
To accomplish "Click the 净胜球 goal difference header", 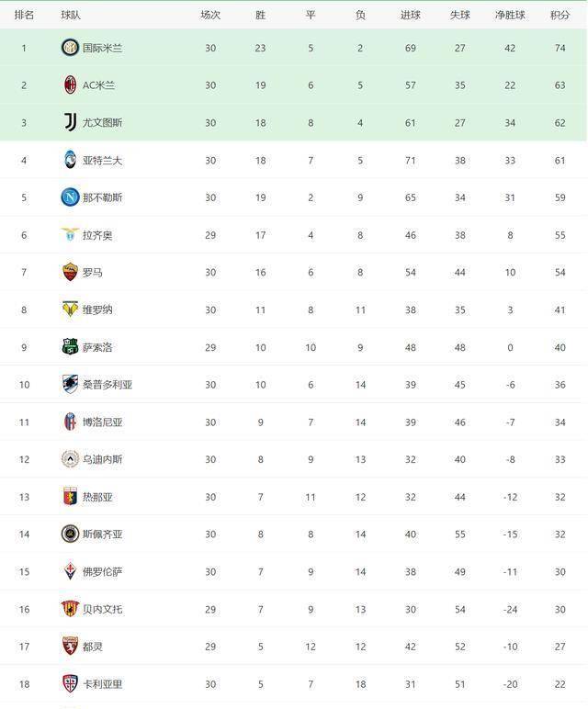I will tap(510, 15).
